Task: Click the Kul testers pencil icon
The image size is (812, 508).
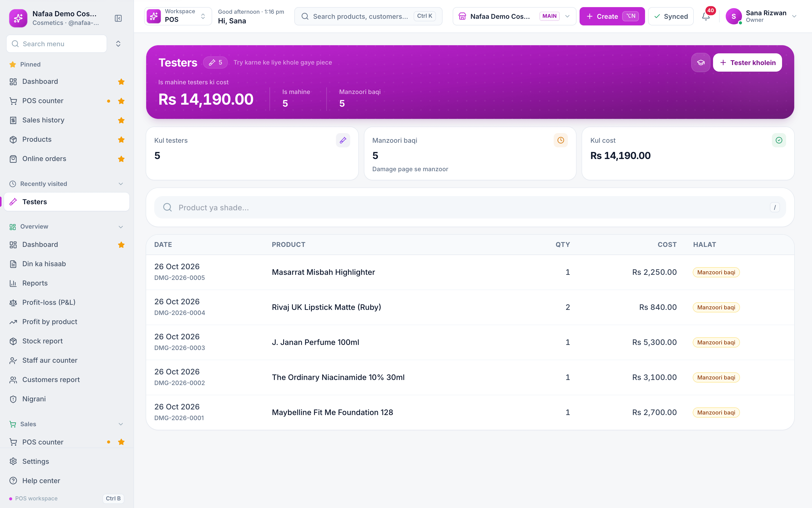Action: pyautogui.click(x=343, y=140)
